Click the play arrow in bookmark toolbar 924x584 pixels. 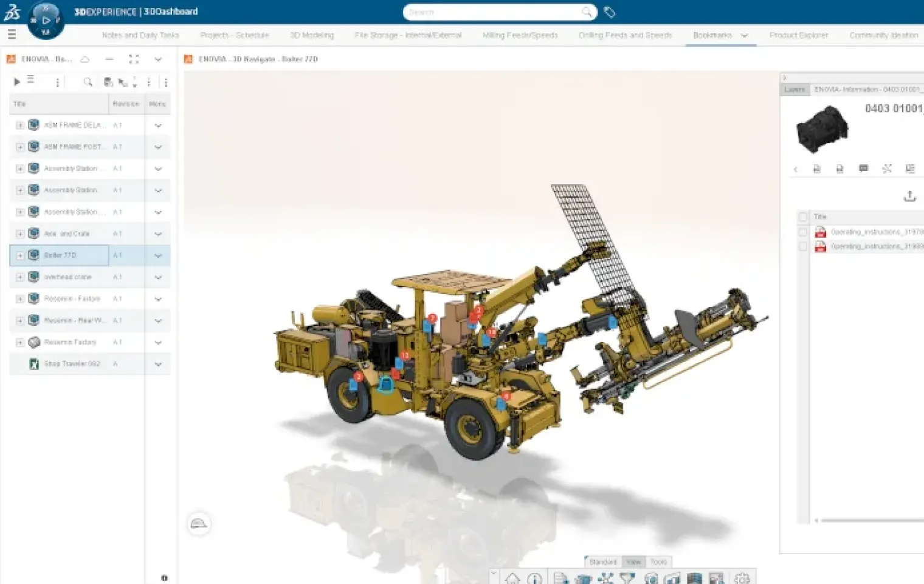point(17,82)
